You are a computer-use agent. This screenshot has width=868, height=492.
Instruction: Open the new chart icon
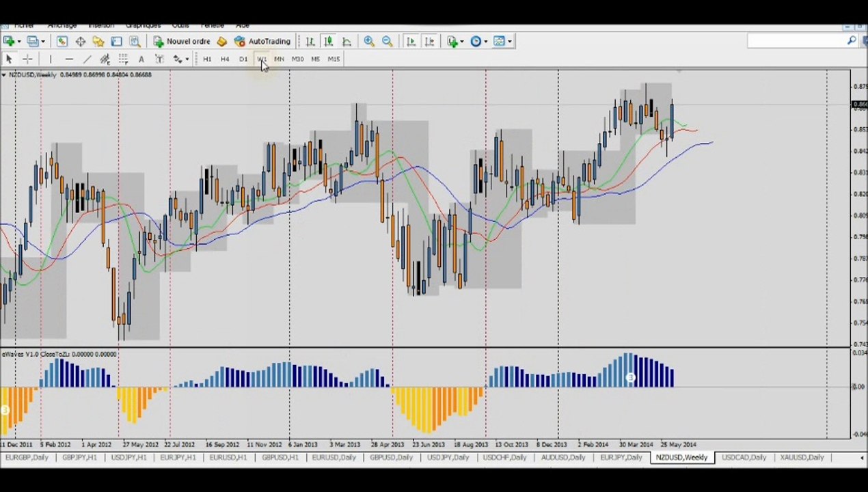[9, 42]
